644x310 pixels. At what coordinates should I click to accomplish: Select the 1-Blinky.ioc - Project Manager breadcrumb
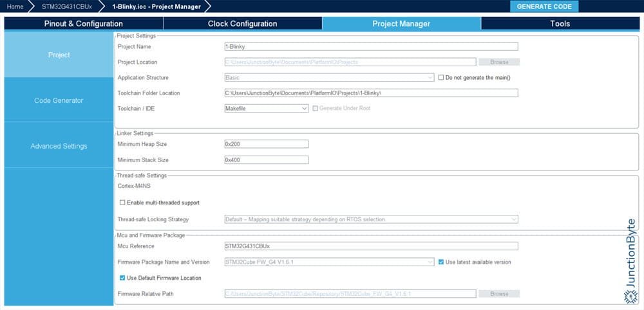click(156, 6)
